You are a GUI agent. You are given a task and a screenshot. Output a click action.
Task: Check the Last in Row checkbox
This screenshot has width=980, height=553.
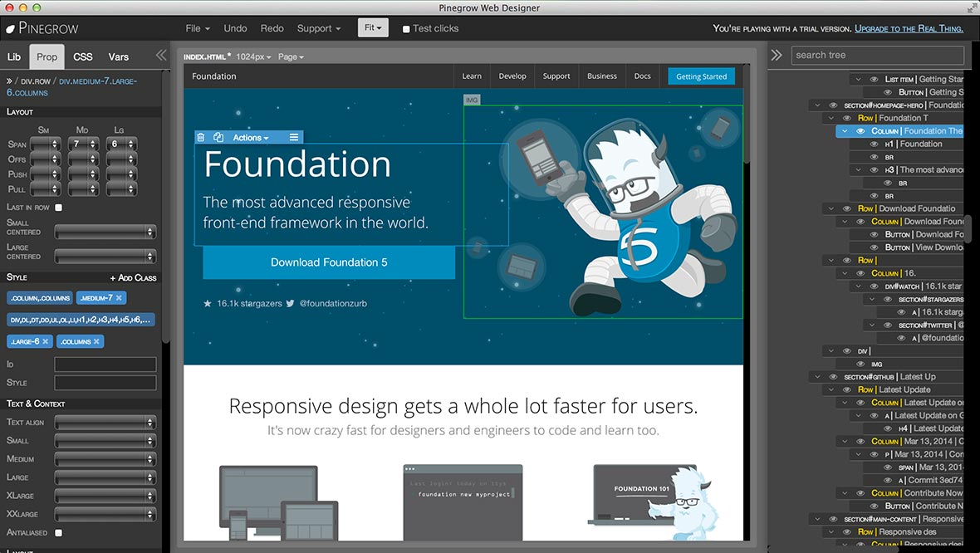59,208
